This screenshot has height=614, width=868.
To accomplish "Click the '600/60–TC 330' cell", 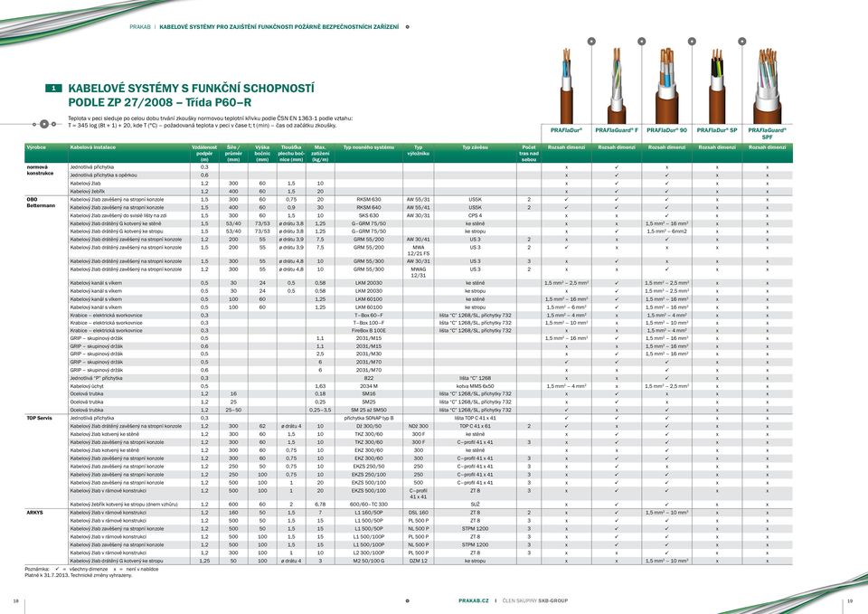I will [369, 505].
